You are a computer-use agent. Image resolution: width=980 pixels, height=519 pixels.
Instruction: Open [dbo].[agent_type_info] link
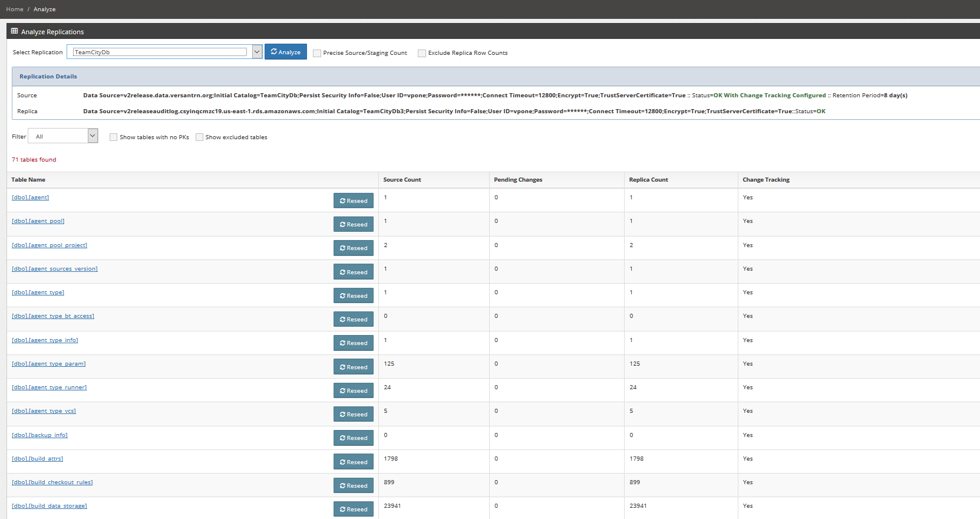45,340
